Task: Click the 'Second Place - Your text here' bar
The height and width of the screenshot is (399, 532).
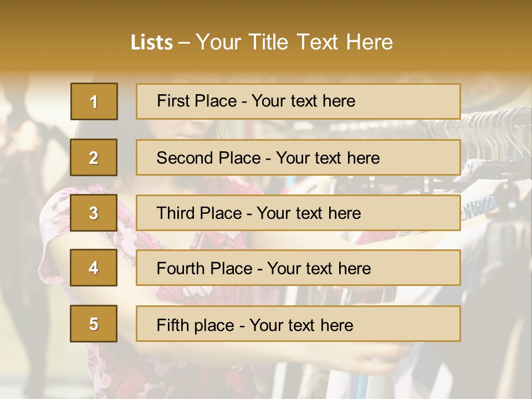Action: [298, 157]
